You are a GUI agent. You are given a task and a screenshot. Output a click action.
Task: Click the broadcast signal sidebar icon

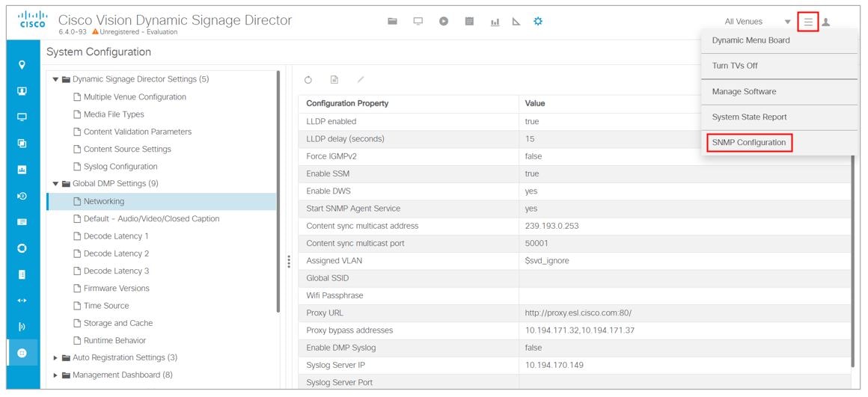point(22,327)
